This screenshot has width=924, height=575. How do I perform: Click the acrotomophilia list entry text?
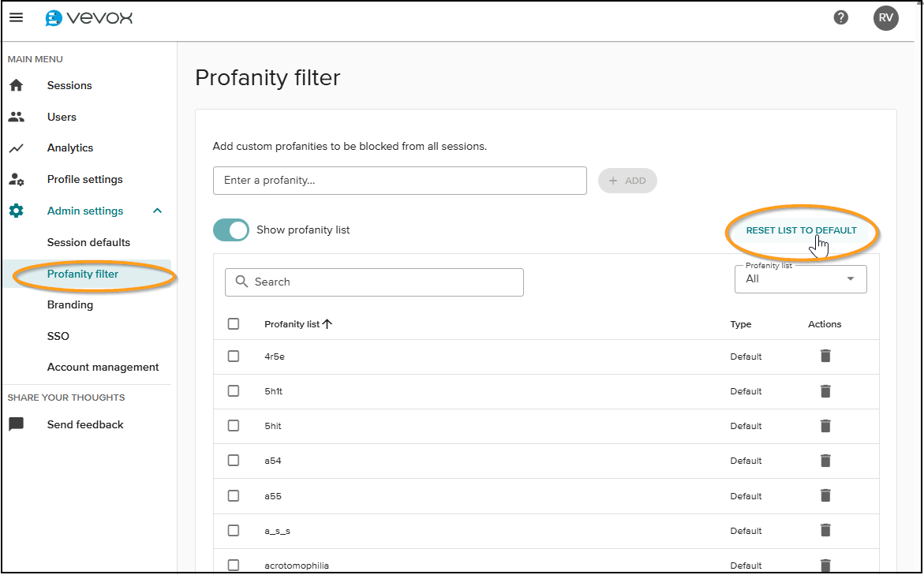point(297,566)
